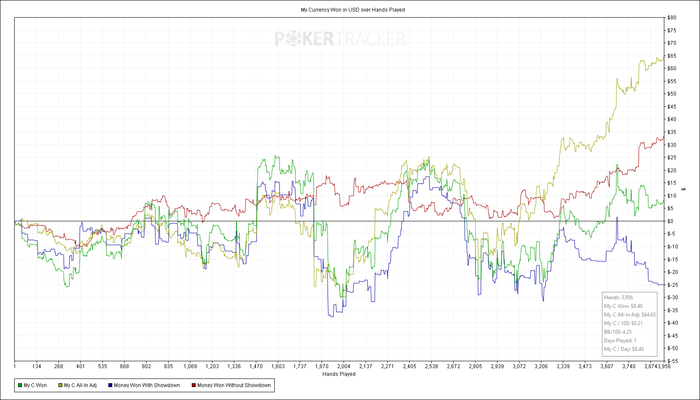Click the red Money Won Without Showdown swatch
This screenshot has width=700, height=400.
click(193, 385)
